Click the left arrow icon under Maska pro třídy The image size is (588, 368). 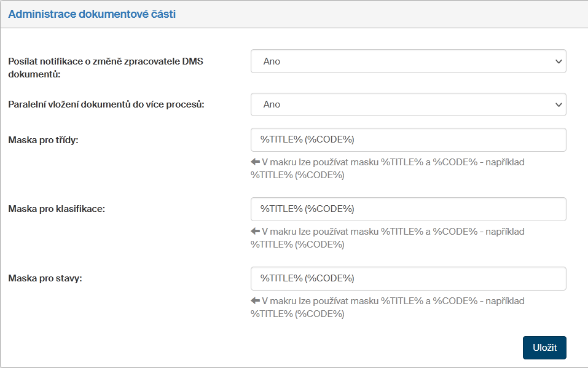[256, 163]
